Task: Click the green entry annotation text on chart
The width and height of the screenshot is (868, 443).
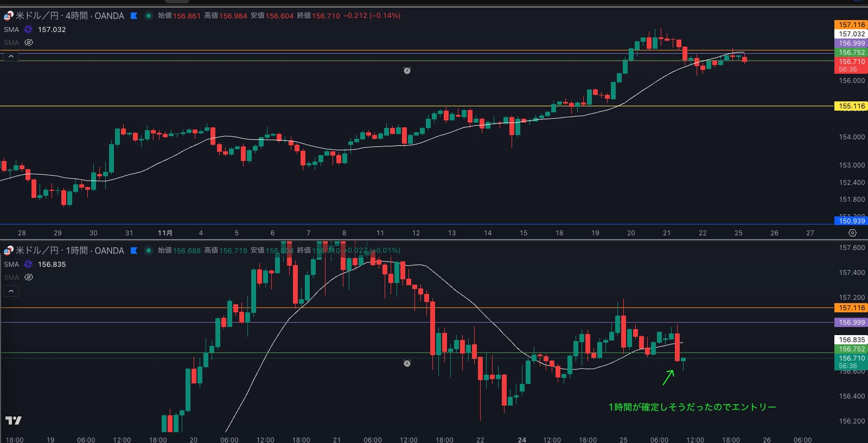Action: pyautogui.click(x=692, y=407)
